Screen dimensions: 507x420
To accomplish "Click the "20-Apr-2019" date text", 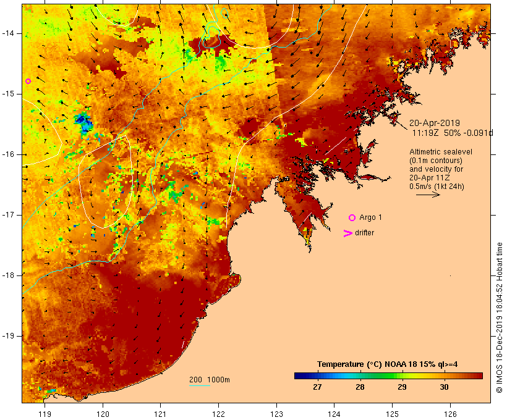I will [435, 123].
